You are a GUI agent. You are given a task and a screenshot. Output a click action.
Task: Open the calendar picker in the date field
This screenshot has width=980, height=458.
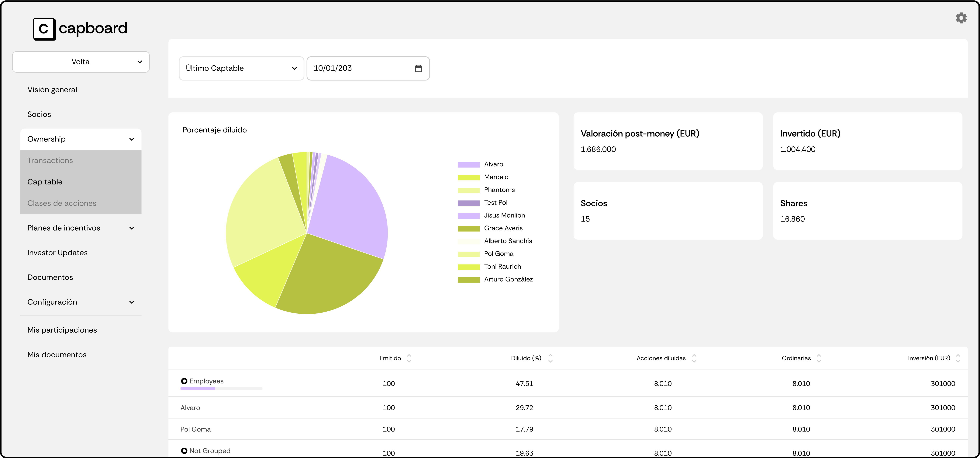click(418, 68)
